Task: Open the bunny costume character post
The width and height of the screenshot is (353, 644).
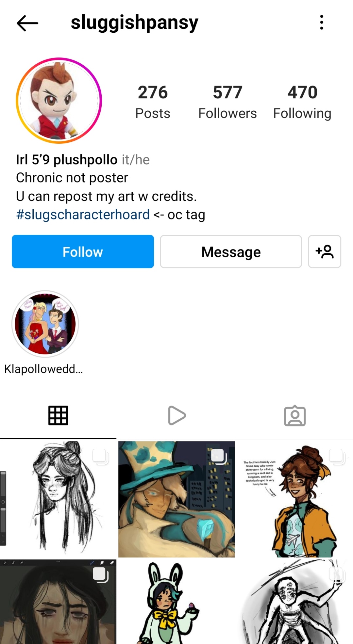Action: 176,602
